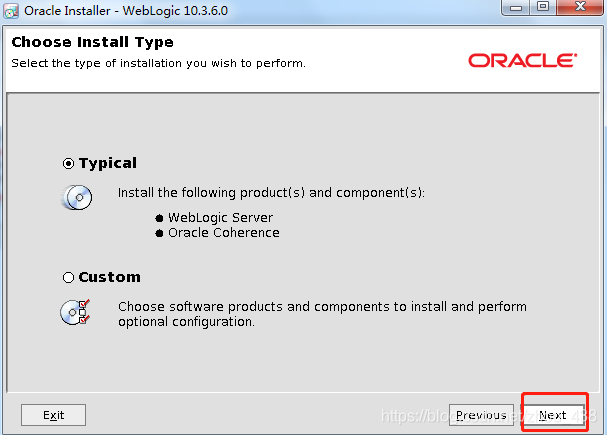607x435 pixels.
Task: Click 'Select the type of installation' subtitle
Action: pos(158,63)
